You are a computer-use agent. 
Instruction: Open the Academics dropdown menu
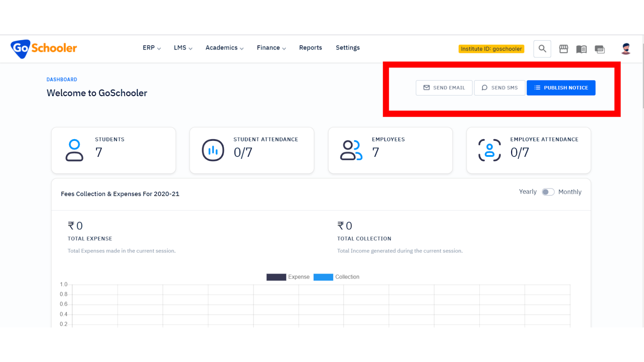click(225, 48)
